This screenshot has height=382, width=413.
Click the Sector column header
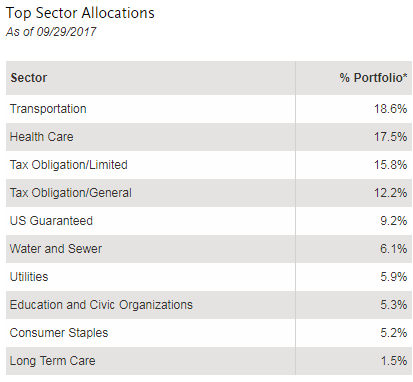pyautogui.click(x=29, y=78)
